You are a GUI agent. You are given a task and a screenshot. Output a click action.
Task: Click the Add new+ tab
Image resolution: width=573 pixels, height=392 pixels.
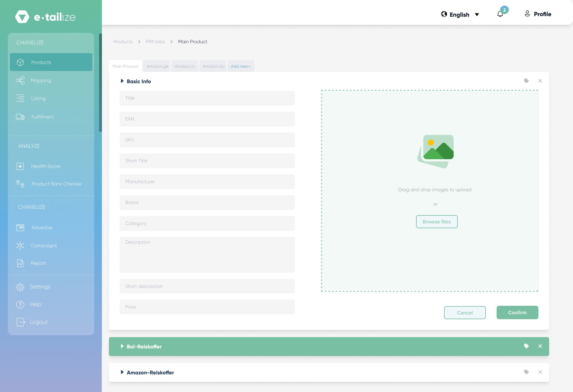point(241,66)
